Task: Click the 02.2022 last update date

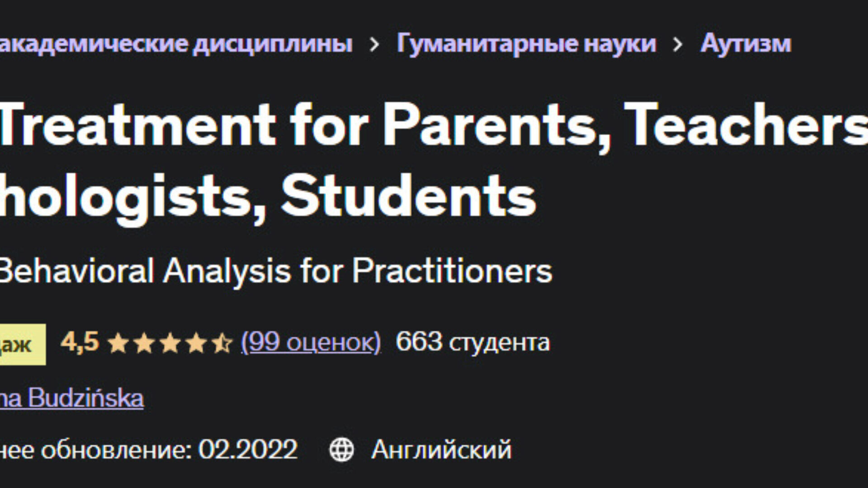Action: 248,450
